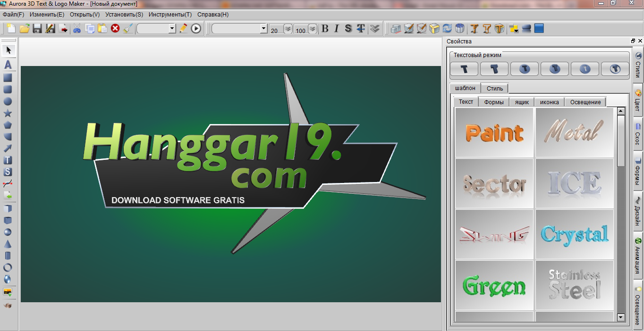Screen dimensions: 644x331
Task: Expand the double chevron after strikethrough
Action: pyautogui.click(x=375, y=29)
